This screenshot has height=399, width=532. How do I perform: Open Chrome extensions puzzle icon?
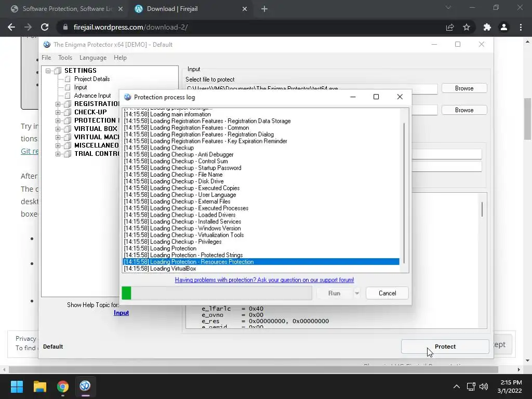487,27
